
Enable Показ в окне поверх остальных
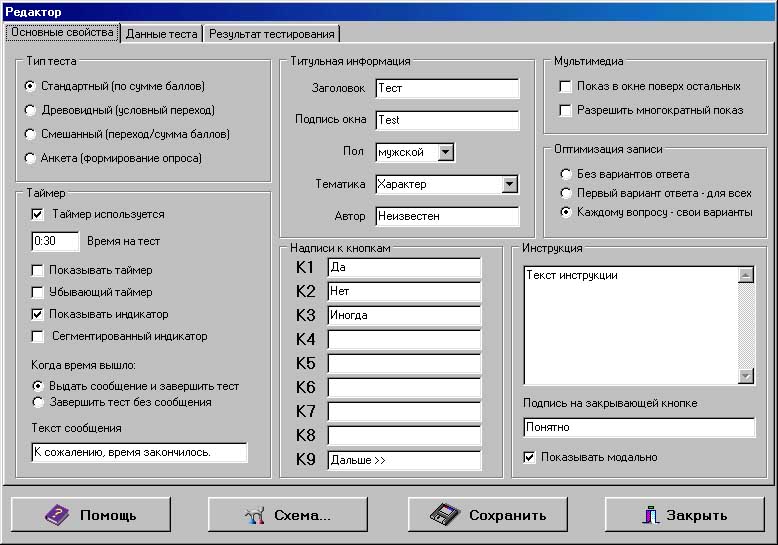coord(566,87)
